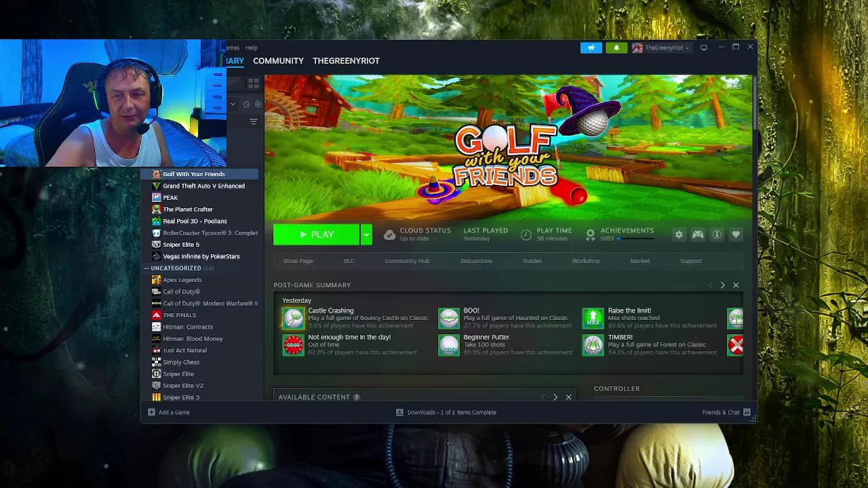Viewport: 868px width, 488px height.
Task: Open the Store Page link
Action: 298,261
